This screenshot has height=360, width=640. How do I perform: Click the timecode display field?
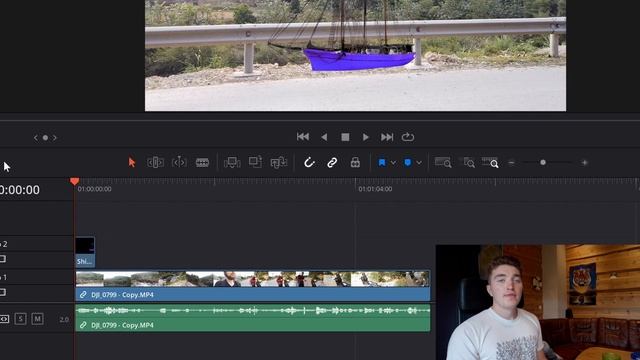20,190
